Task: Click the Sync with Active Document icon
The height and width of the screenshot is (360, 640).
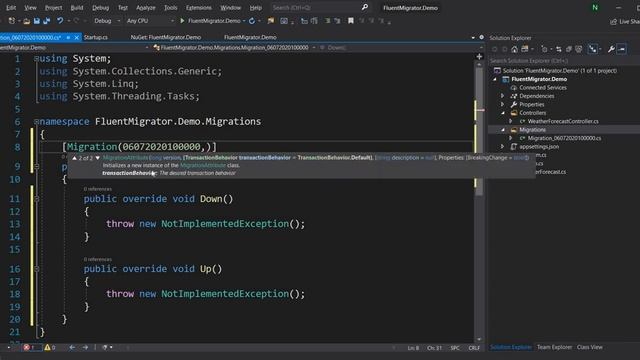Action: point(559,49)
